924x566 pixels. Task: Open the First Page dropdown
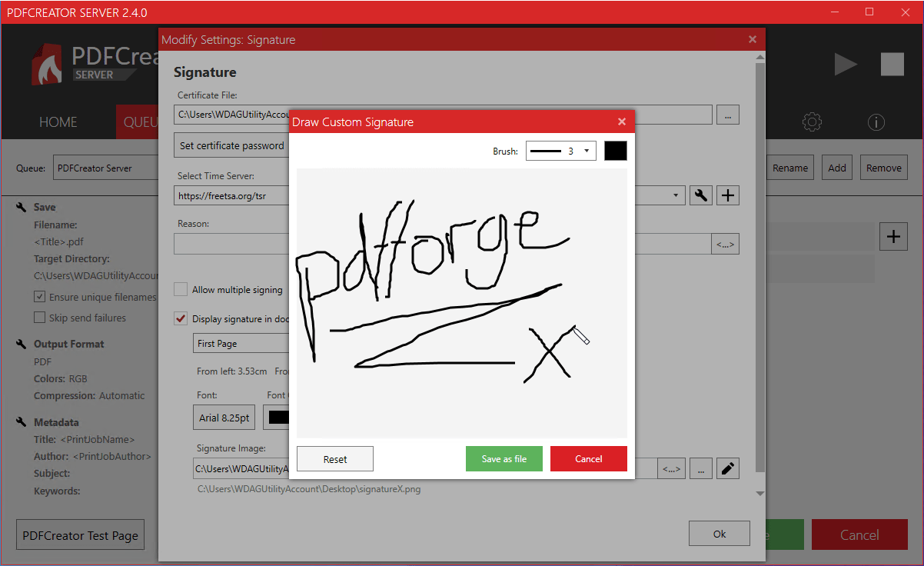[x=241, y=344]
